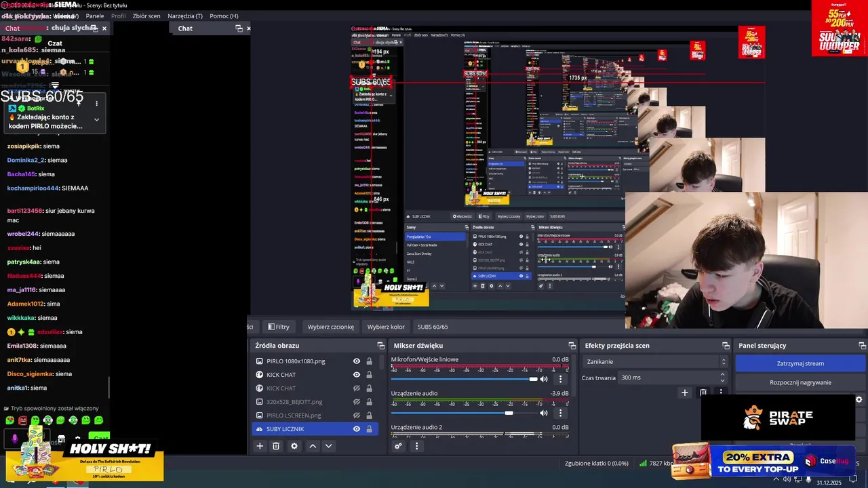
Task: Float the second Chat dock
Action: click(239, 28)
